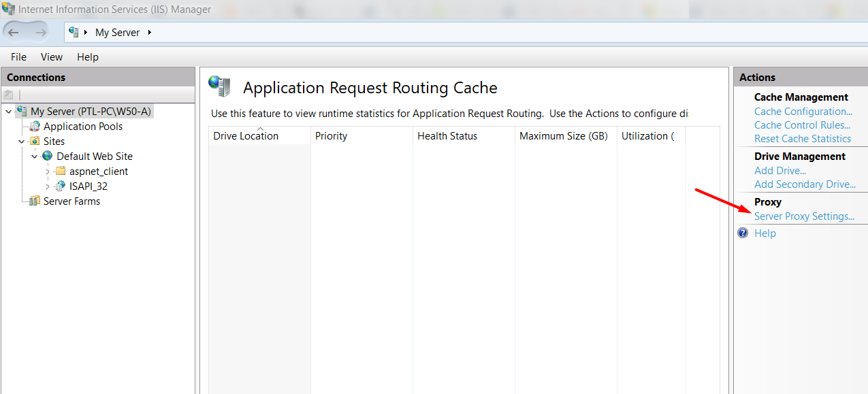
Task: Click the server icon in address bar
Action: (x=74, y=32)
